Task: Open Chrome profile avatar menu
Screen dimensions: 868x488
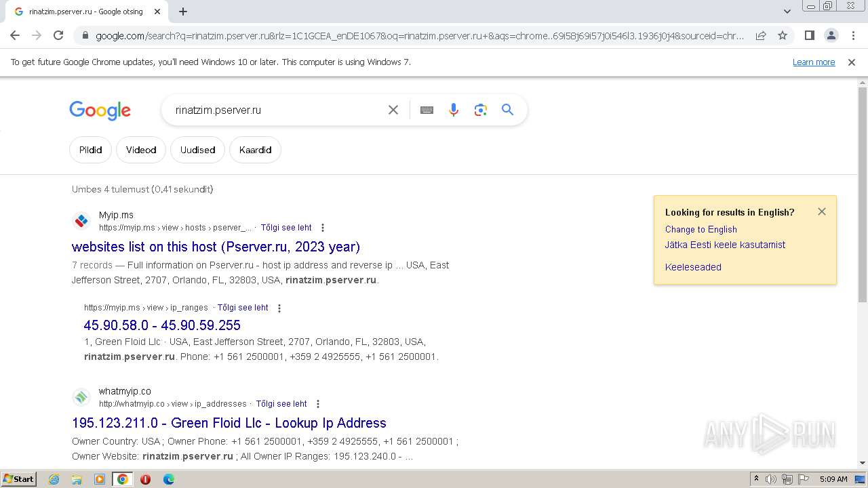Action: pyautogui.click(x=831, y=35)
